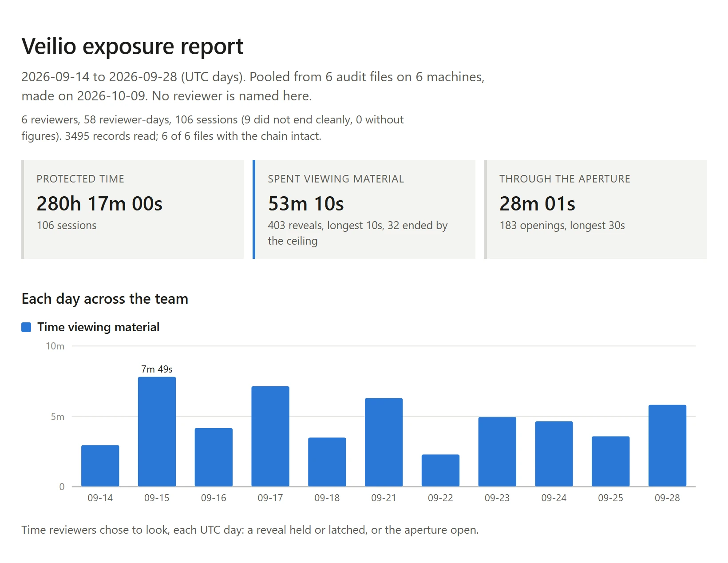The height and width of the screenshot is (563, 728).
Task: Select the 09-14 bar in the chart
Action: click(100, 466)
